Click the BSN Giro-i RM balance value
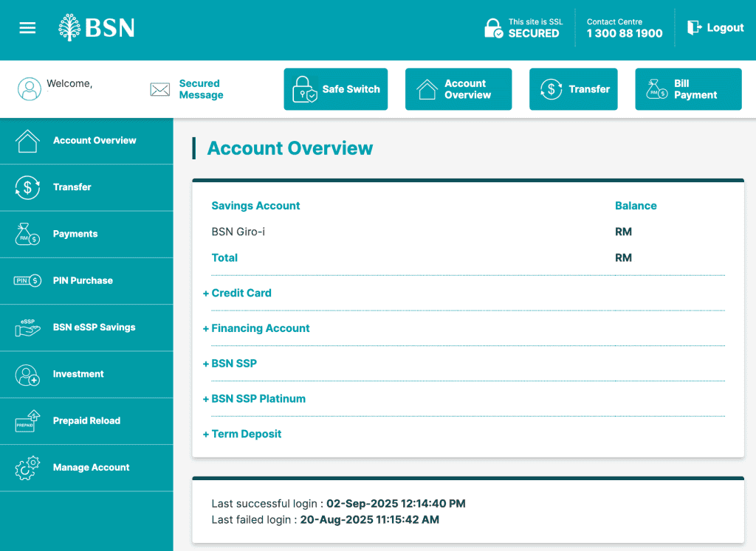 click(x=623, y=232)
